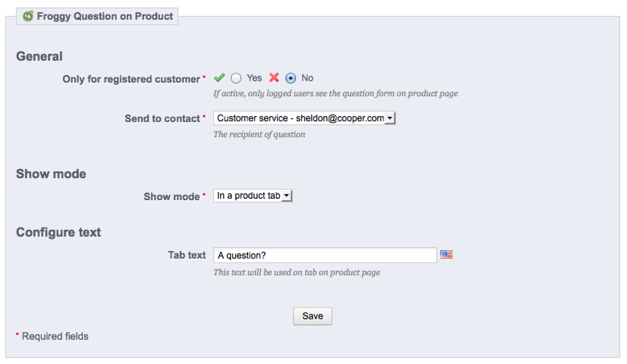627x364 pixels.
Task: Click the Send to contact label
Action: click(x=162, y=118)
